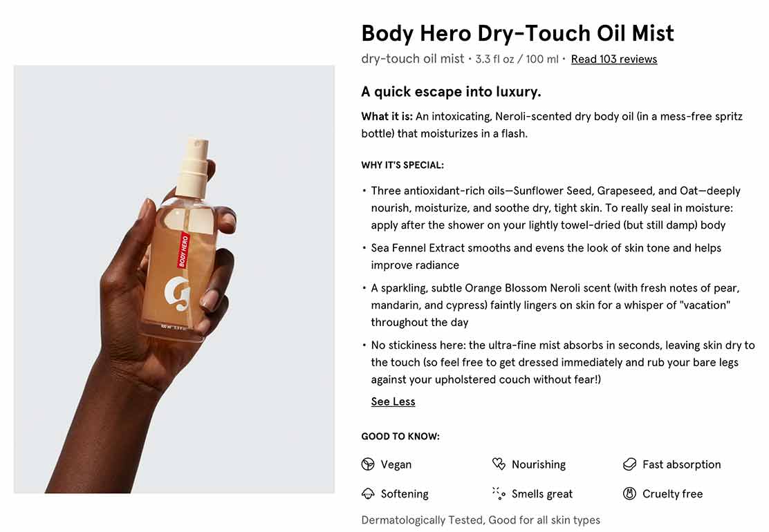Click the Nourishing heart icon
This screenshot has width=769, height=532.
coord(499,464)
